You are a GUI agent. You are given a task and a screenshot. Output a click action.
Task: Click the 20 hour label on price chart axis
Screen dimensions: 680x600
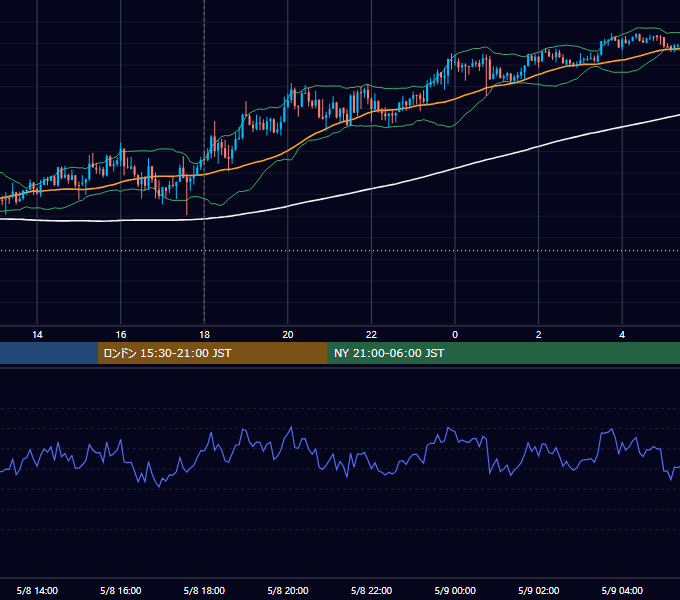pyautogui.click(x=288, y=335)
